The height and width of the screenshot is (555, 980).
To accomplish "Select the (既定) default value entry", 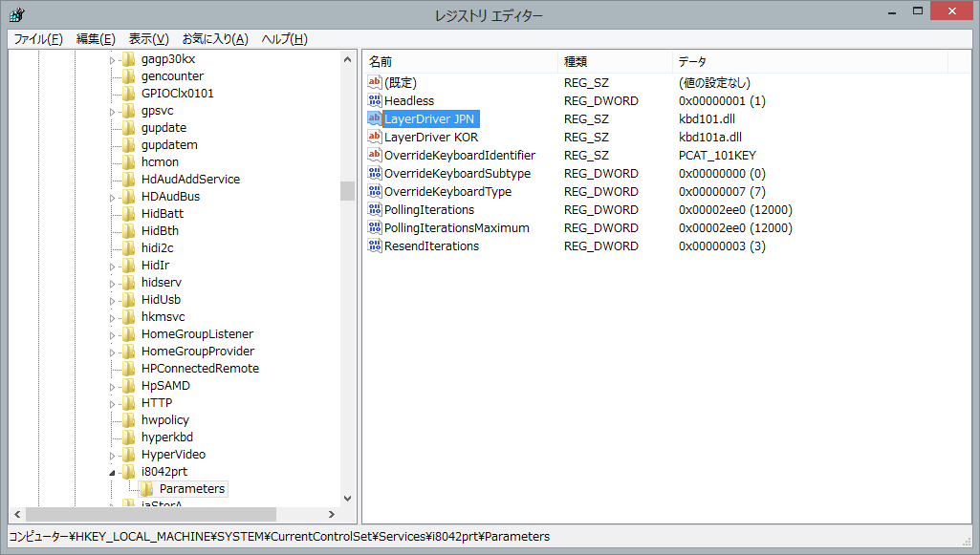I will [400, 83].
